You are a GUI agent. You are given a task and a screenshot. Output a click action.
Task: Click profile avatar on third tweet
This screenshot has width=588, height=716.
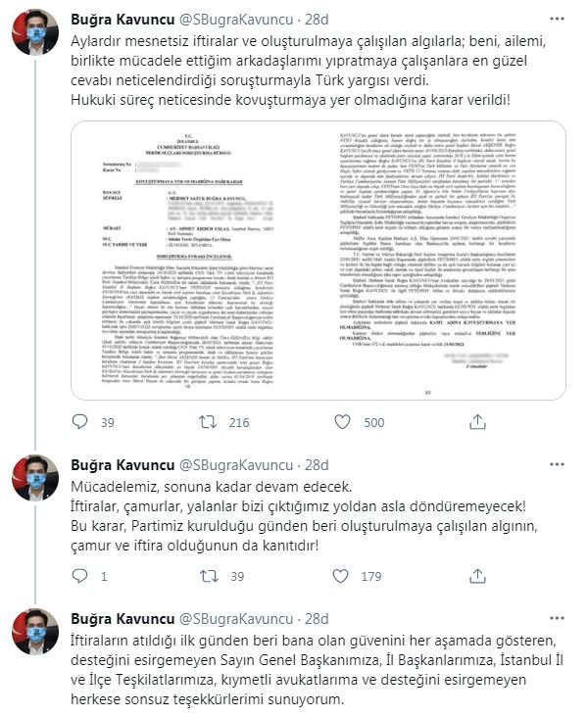[35, 632]
